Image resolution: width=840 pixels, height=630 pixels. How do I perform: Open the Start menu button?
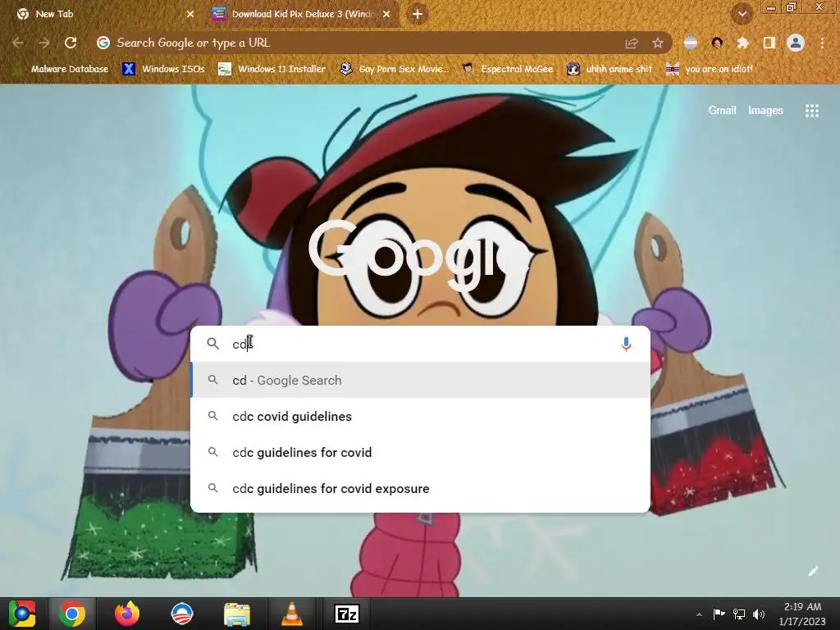coord(22,614)
